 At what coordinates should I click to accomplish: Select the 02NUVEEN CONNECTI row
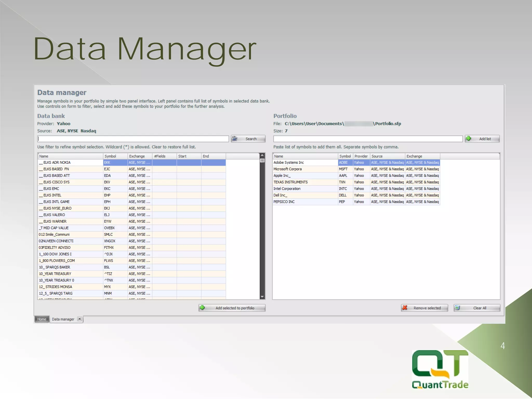tap(132, 241)
